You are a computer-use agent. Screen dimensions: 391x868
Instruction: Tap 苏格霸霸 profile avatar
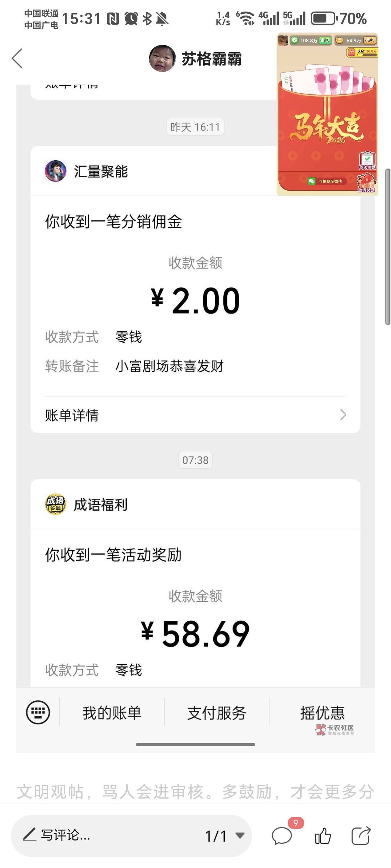coord(162,58)
